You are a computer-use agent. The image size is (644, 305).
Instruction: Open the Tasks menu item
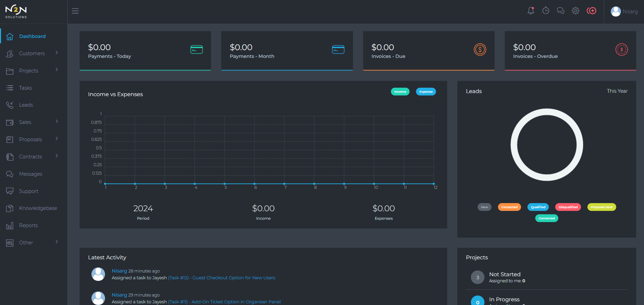click(x=25, y=88)
